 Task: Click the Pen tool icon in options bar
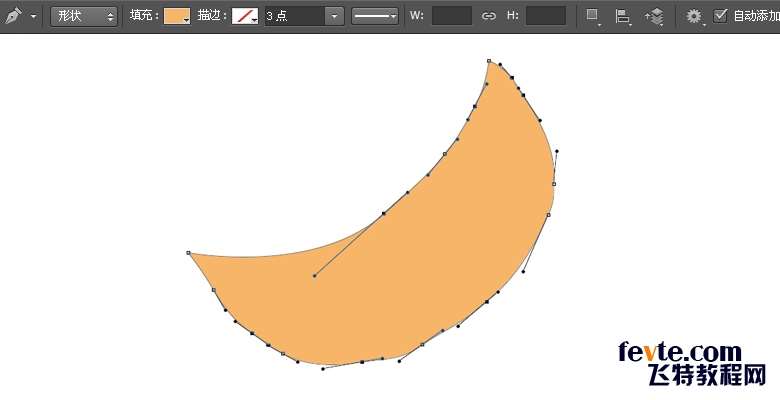(13, 16)
